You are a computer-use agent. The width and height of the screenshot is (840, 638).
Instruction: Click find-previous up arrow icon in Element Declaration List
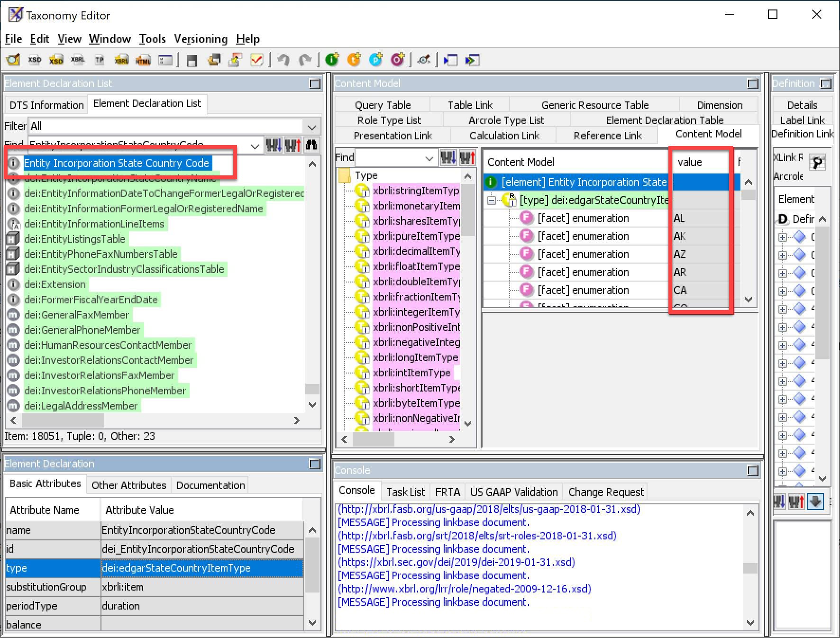(x=293, y=145)
